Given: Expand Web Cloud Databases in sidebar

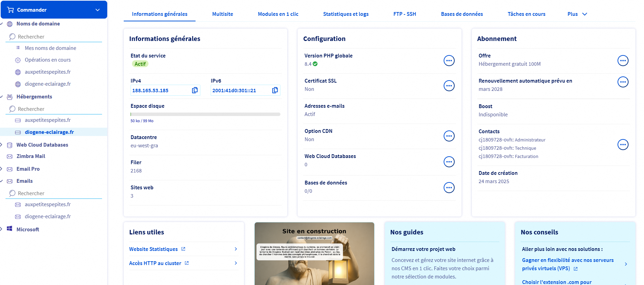Looking at the screenshot, I should [x=2, y=145].
